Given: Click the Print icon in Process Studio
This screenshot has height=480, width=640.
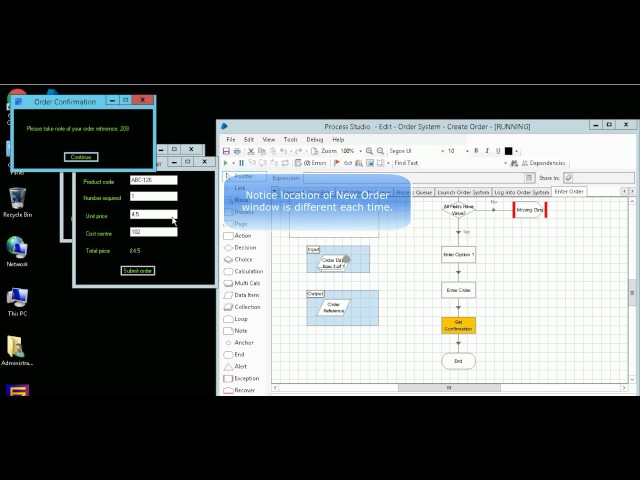Looking at the screenshot, I should pos(237,151).
